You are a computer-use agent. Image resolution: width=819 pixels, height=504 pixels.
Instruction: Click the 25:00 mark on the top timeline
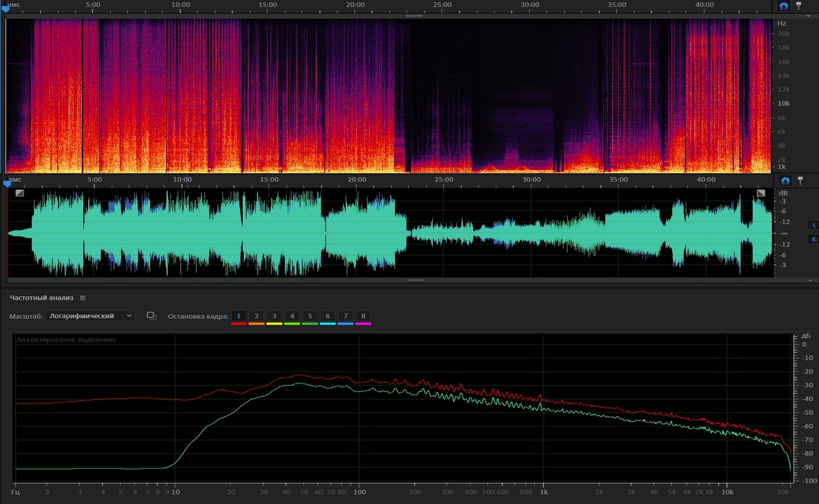442,5
